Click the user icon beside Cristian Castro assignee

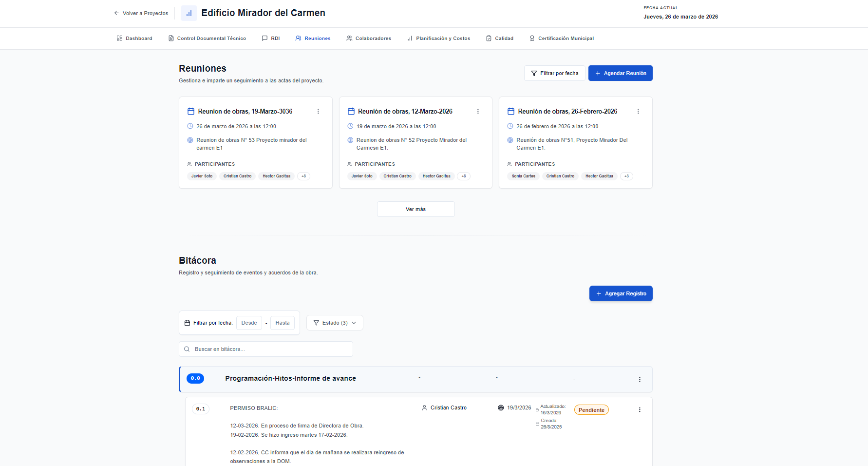pyautogui.click(x=424, y=408)
